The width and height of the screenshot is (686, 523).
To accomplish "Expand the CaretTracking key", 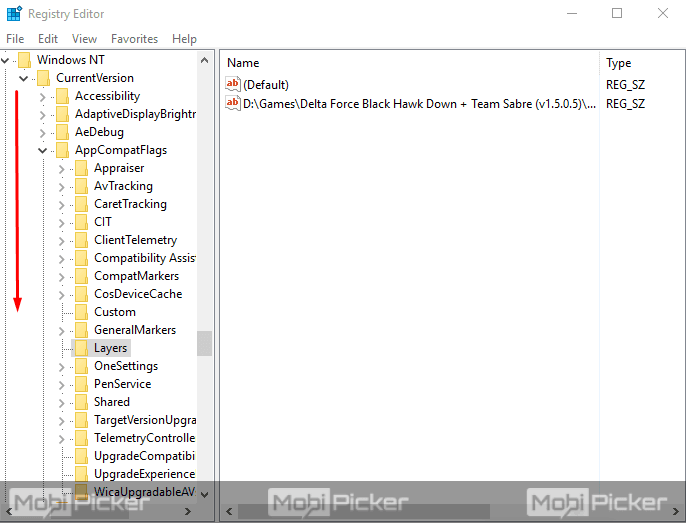I will click(x=62, y=205).
